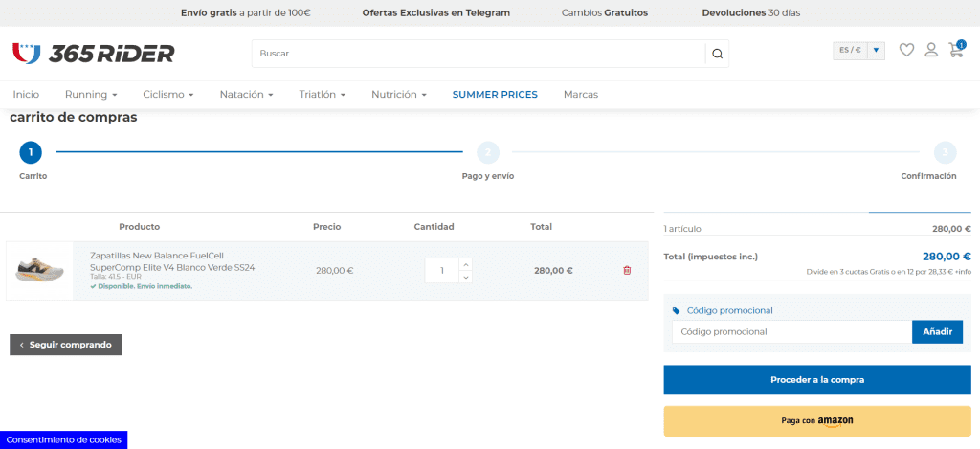Open Consentimiento de cookies
This screenshot has width=980, height=449.
(64, 439)
